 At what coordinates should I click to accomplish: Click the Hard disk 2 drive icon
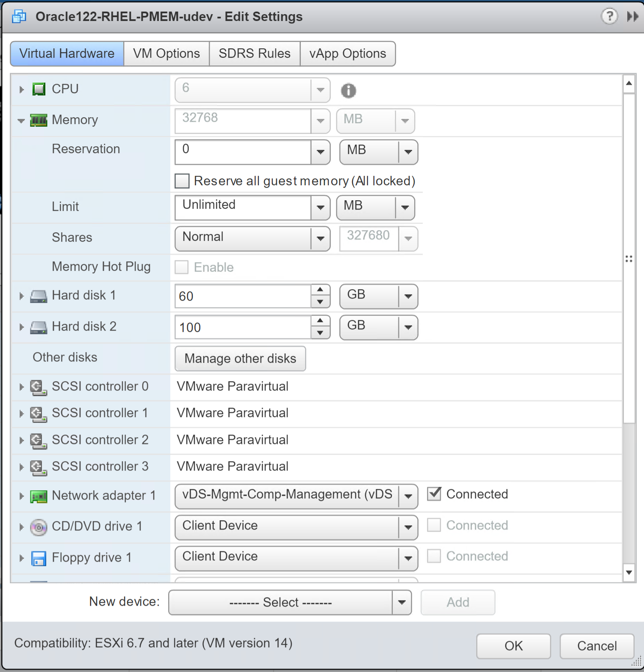coord(39,327)
